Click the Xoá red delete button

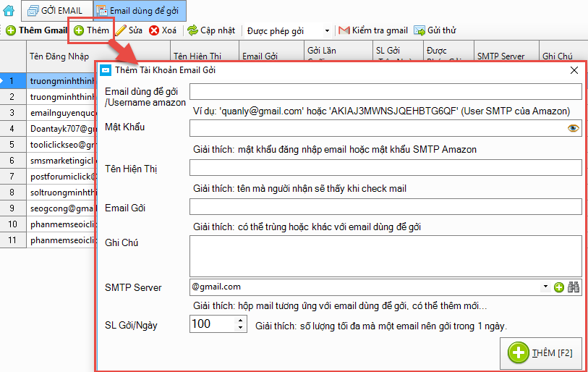point(163,30)
